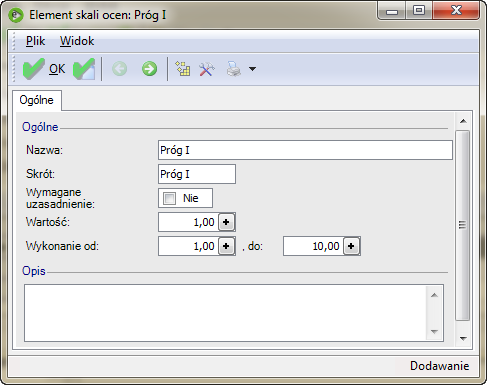The height and width of the screenshot is (385, 487).
Task: Maximize the Element skali ocen window
Action: click(419, 11)
